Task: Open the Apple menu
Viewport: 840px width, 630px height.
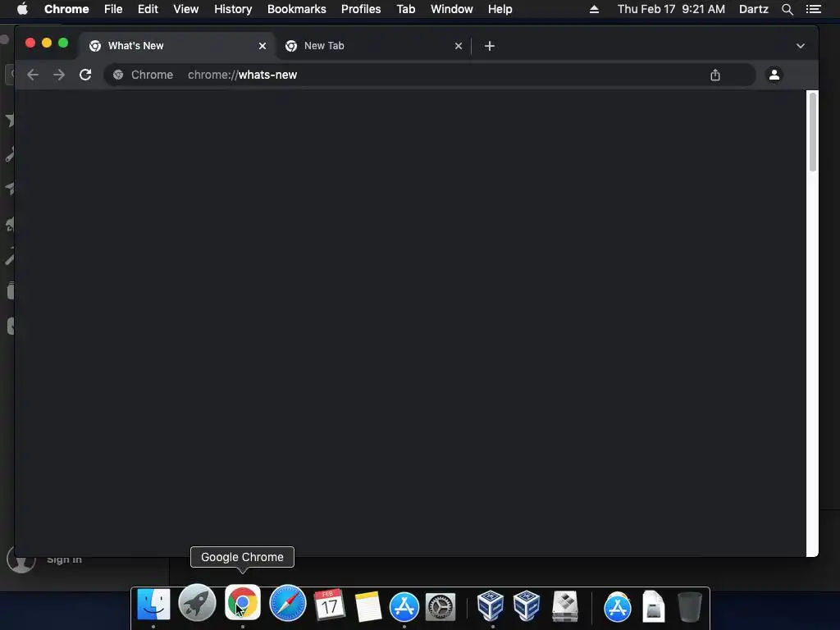Action: 22,9
